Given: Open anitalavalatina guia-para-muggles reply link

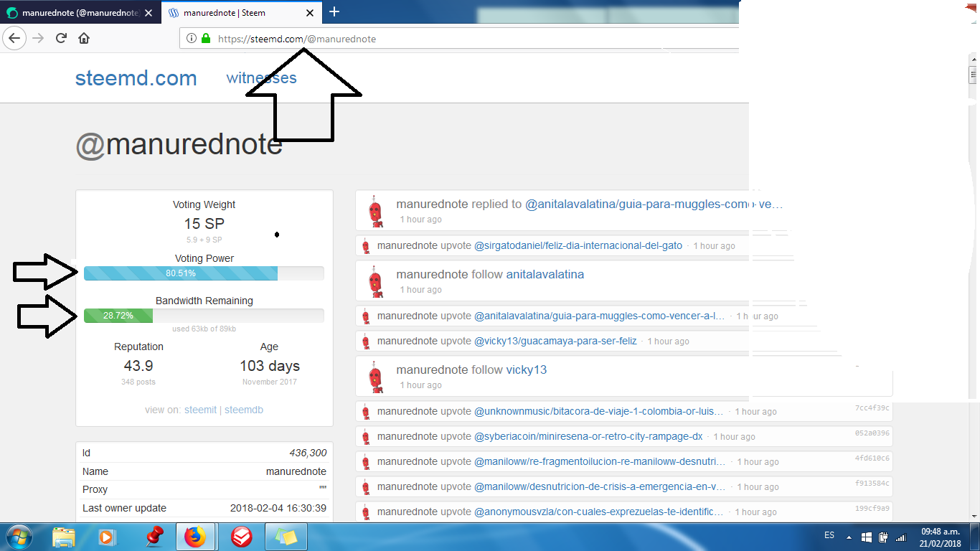Looking at the screenshot, I should (654, 204).
